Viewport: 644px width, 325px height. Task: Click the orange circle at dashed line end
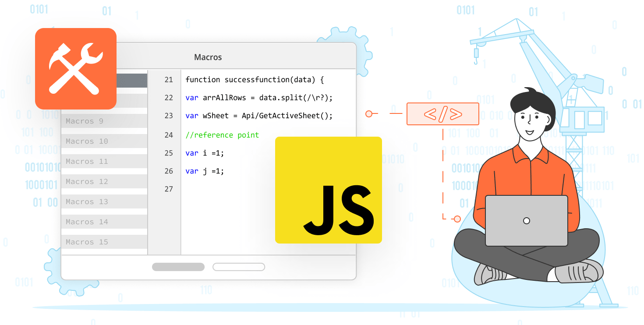tap(457, 219)
